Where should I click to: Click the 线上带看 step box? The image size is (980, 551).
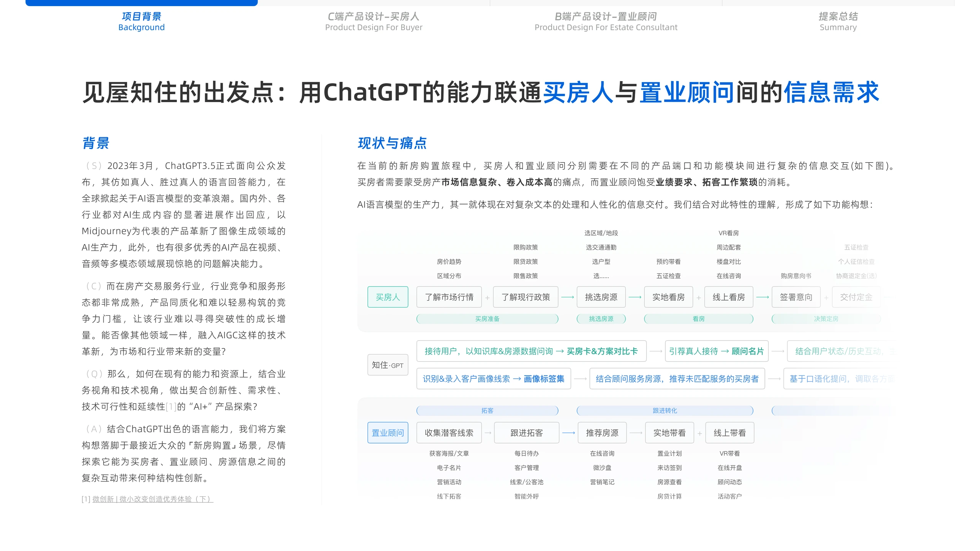coord(730,433)
